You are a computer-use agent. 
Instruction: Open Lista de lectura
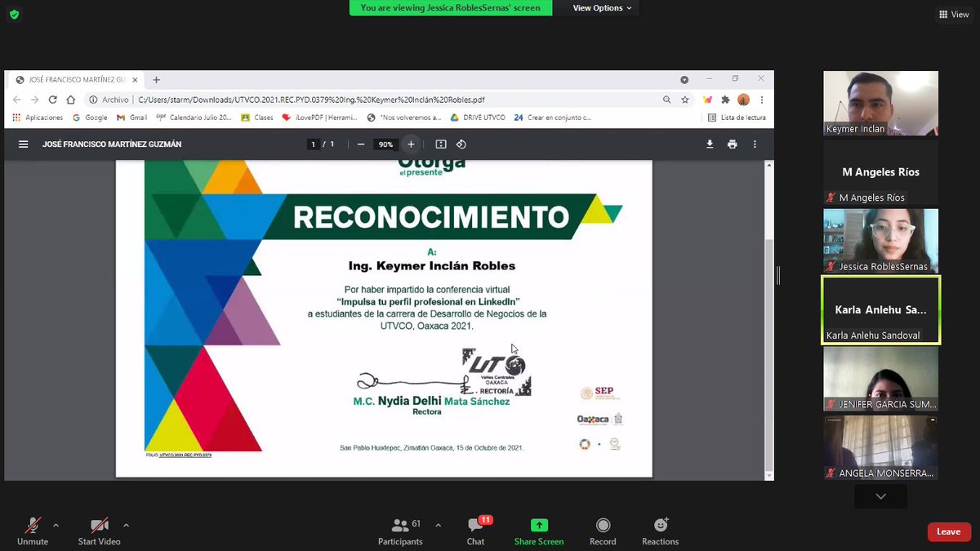[737, 118]
